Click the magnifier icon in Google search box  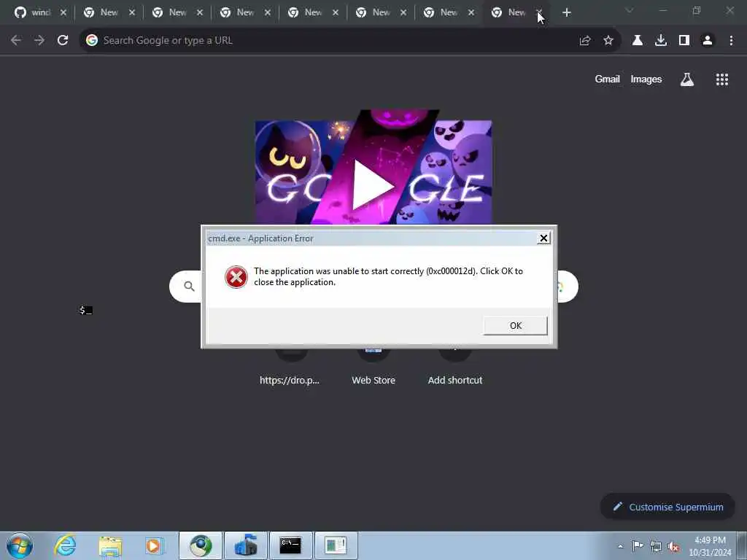[x=189, y=286]
